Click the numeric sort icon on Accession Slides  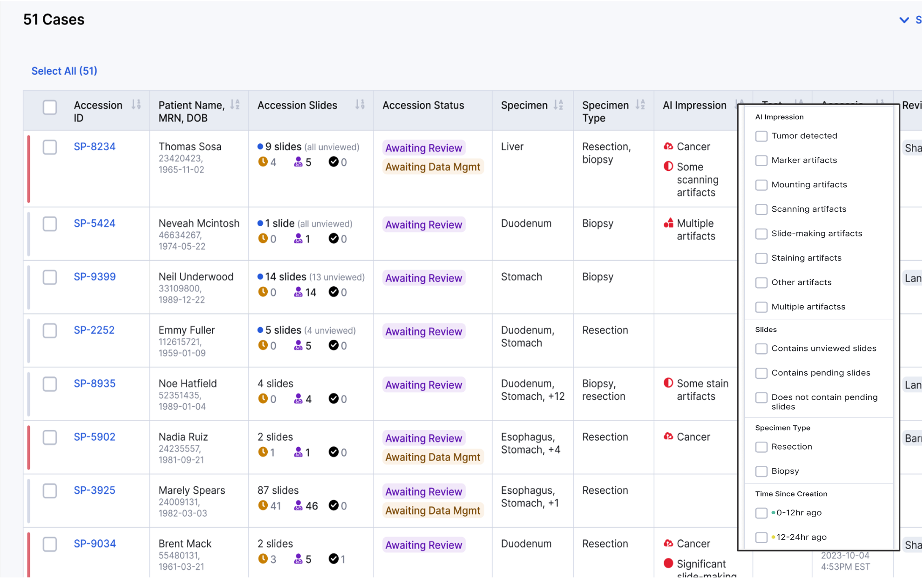(x=359, y=105)
